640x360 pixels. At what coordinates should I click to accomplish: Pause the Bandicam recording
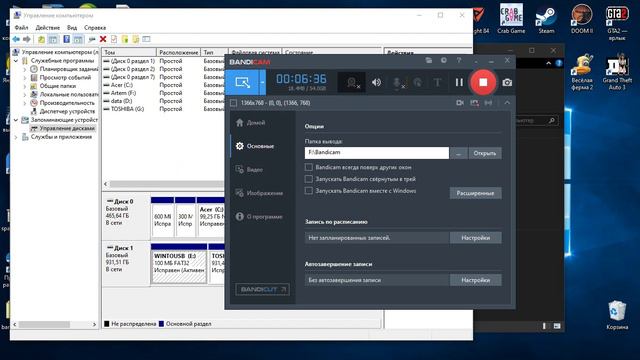click(x=459, y=82)
